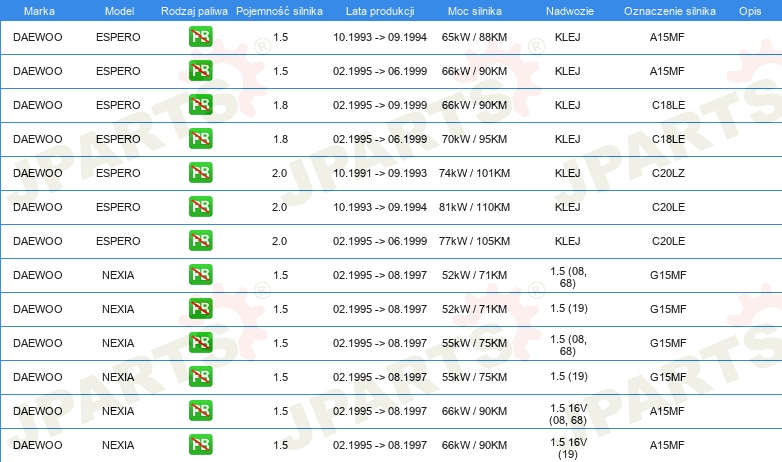Click KLEJ in the 81kW / 110KM row
782x462 pixels.
coord(568,207)
